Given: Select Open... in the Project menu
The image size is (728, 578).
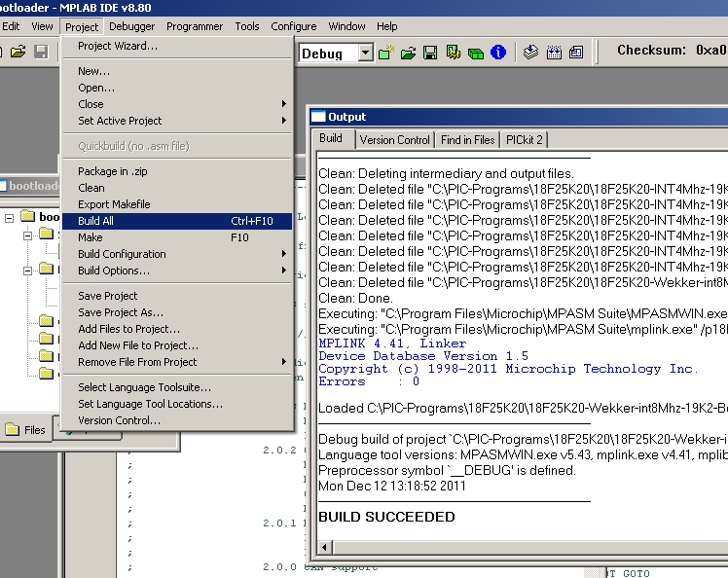Looking at the screenshot, I should tap(177, 88).
